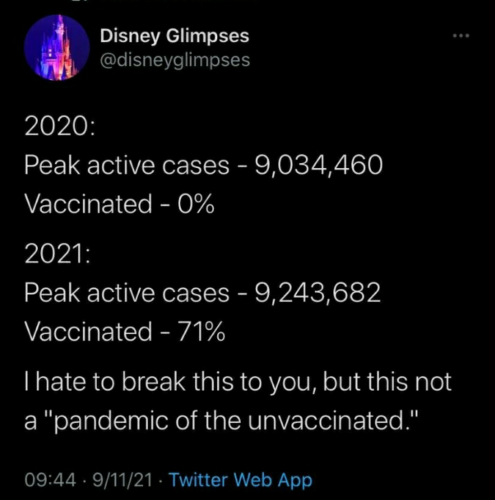Select the number 9,034,460
This screenshot has height=500, width=495.
pyautogui.click(x=319, y=166)
